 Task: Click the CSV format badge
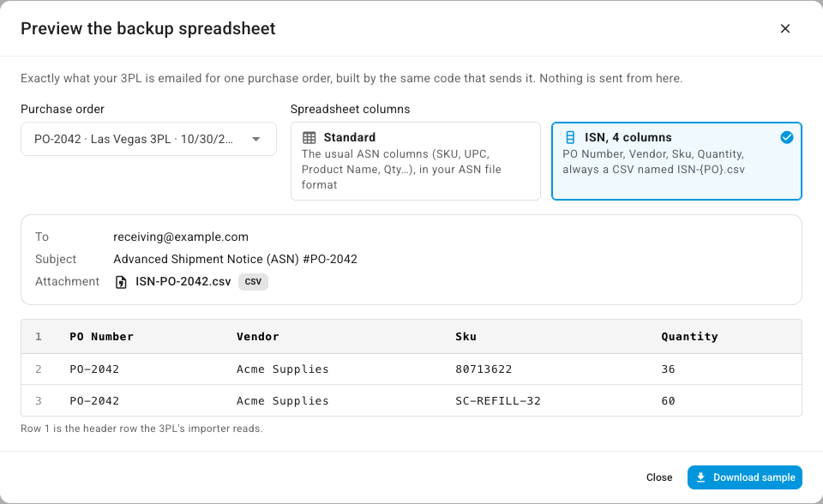(x=253, y=281)
